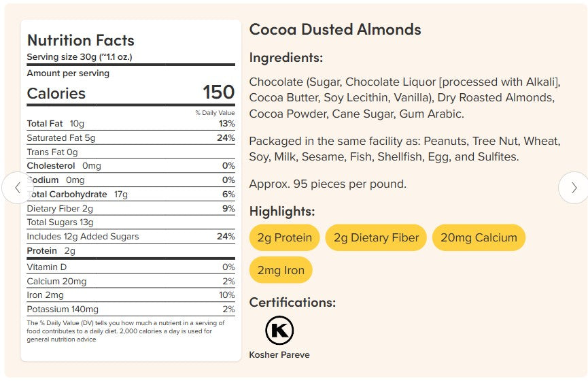Click the Kosher Pareve label text
The image size is (588, 385).
(279, 354)
